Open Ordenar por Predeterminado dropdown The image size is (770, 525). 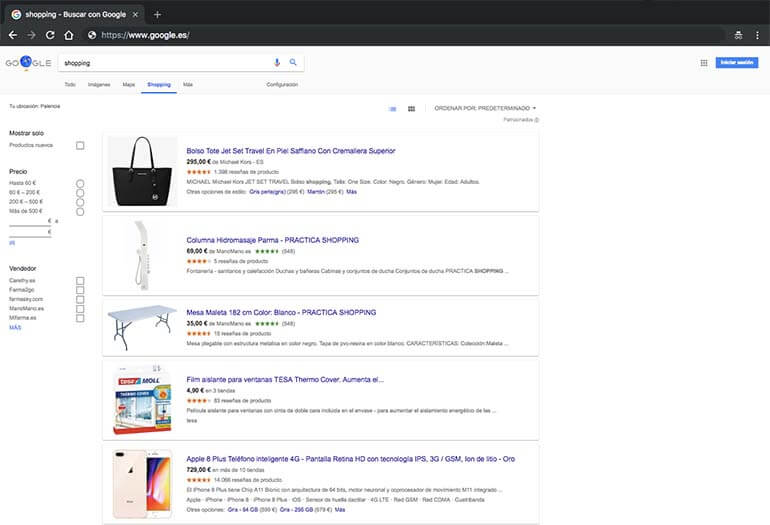(485, 108)
